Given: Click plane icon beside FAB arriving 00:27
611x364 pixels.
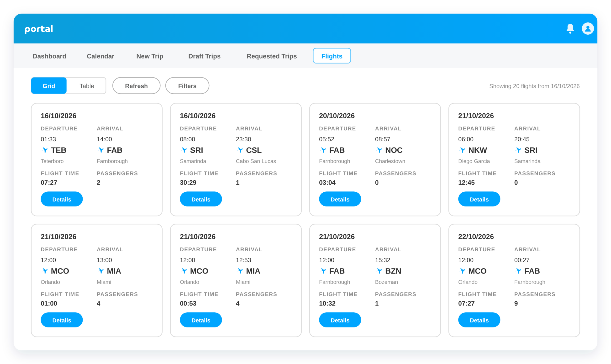Looking at the screenshot, I should 518,271.
